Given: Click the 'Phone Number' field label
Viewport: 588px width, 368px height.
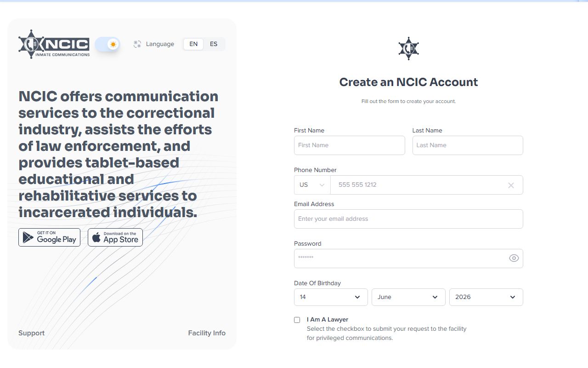Looking at the screenshot, I should (x=315, y=170).
